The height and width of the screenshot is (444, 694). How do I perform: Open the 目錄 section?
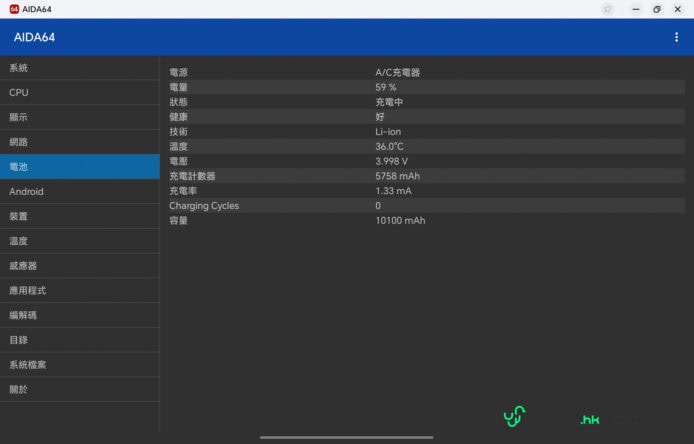coord(80,340)
